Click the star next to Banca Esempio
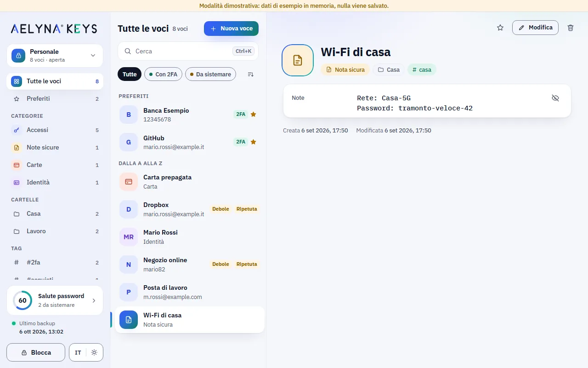The height and width of the screenshot is (368, 588). (253, 114)
